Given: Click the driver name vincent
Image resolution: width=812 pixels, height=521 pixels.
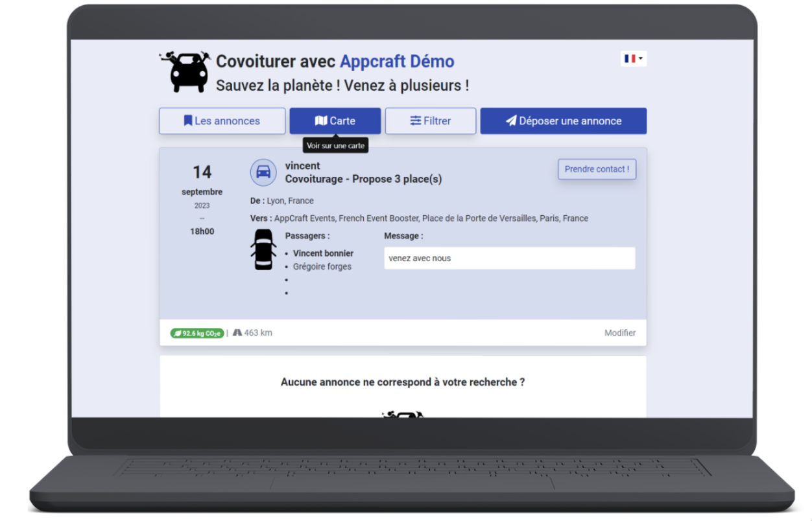Looking at the screenshot, I should 302,166.
